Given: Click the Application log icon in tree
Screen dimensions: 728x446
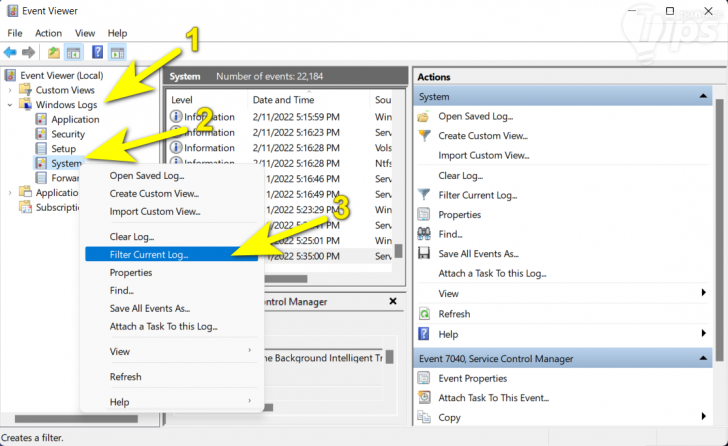Looking at the screenshot, I should point(41,119).
